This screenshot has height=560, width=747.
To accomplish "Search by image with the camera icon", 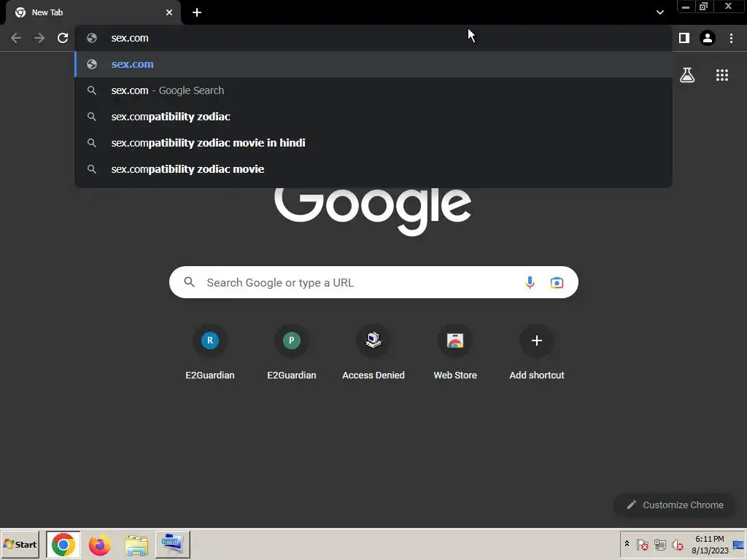I will pyautogui.click(x=557, y=282).
